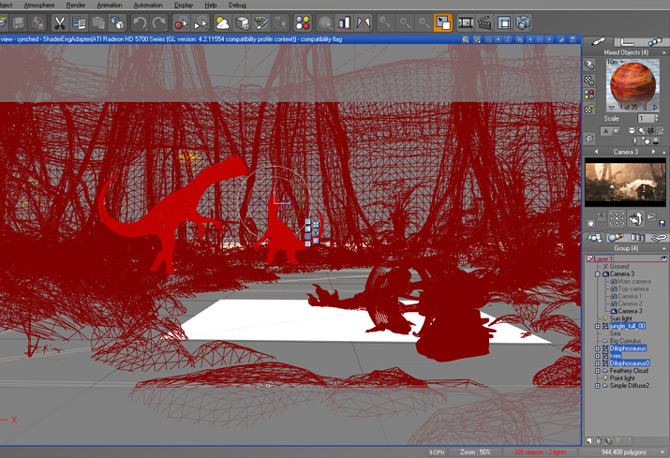
Task: Expand the Simple Diffuse2 tree node
Action: [x=598, y=386]
